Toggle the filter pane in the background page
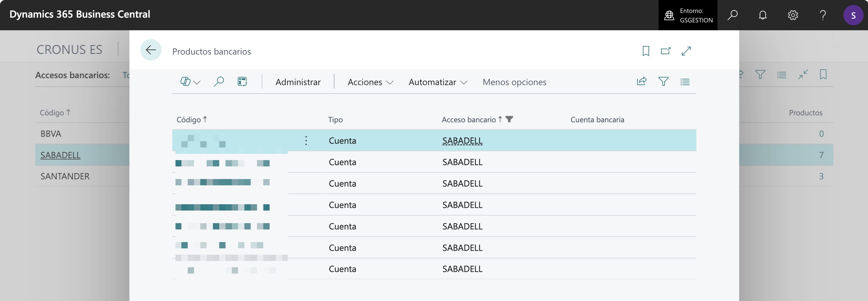868x301 pixels. 760,74
